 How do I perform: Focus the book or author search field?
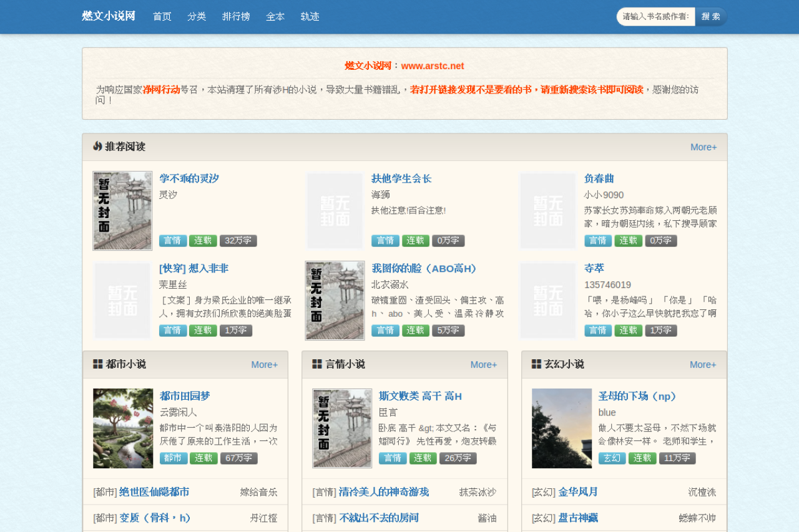655,17
